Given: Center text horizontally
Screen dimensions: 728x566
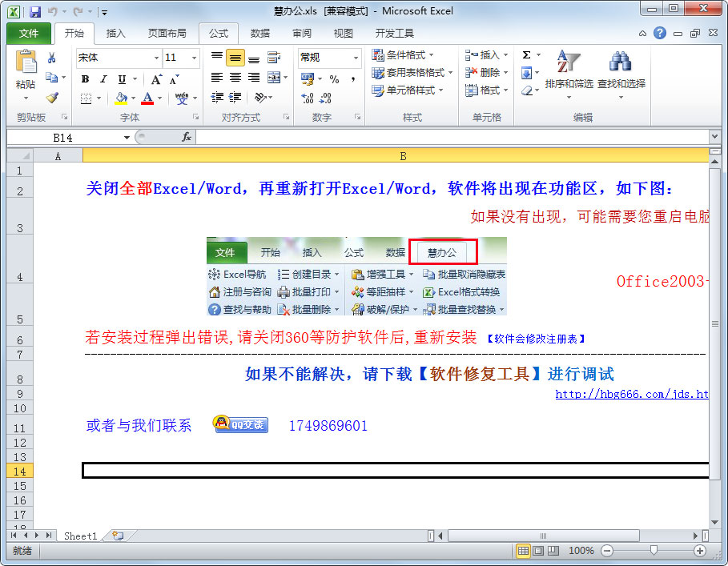Looking at the screenshot, I should pos(235,78).
